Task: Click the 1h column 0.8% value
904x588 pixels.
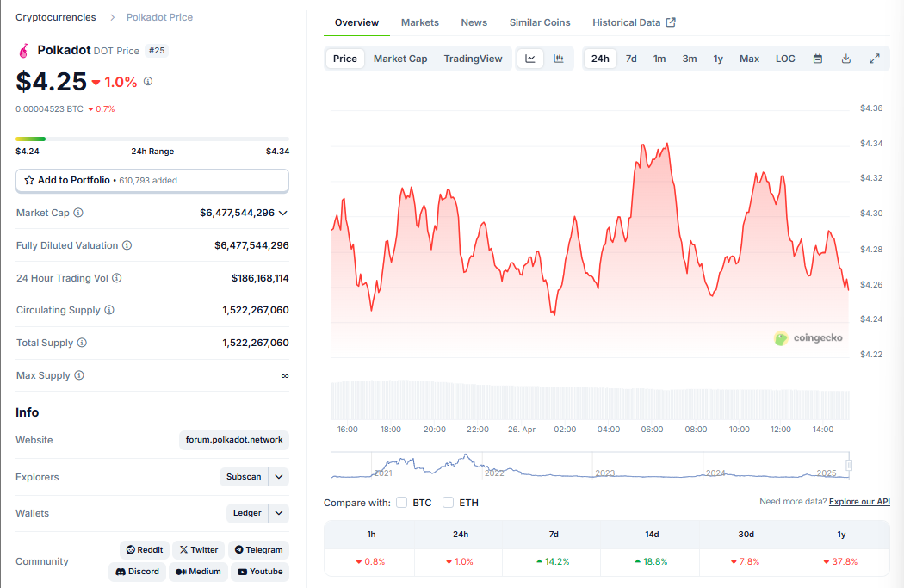Action: pos(370,561)
